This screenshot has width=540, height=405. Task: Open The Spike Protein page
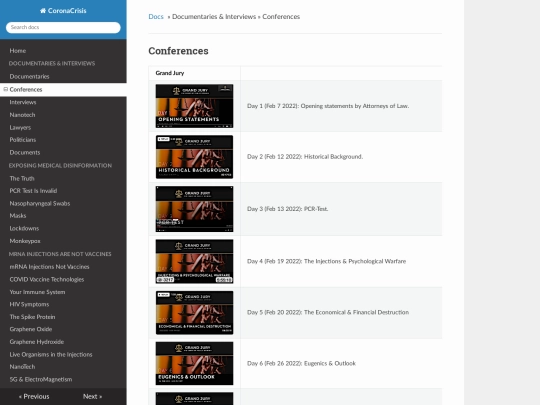(32, 317)
